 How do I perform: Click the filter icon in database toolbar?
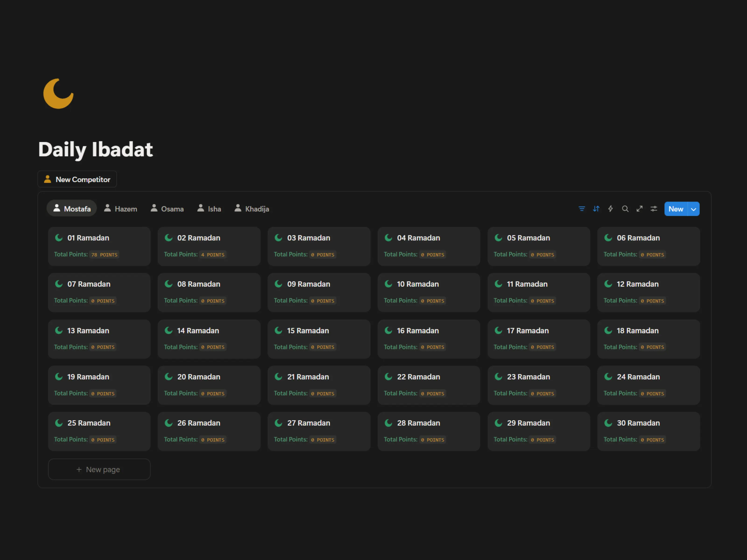point(581,209)
